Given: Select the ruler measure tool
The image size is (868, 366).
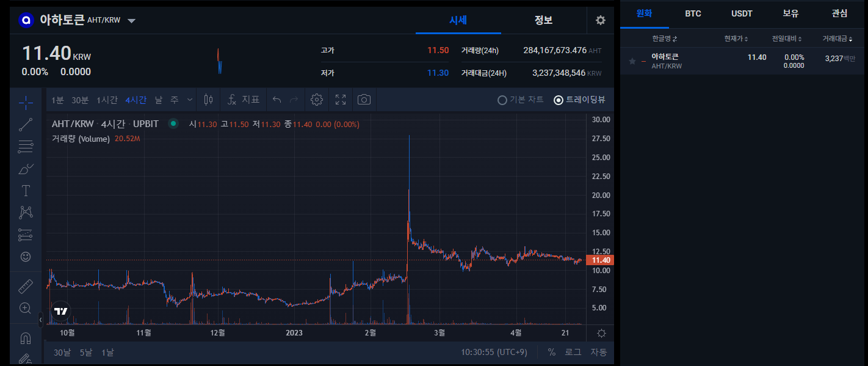Looking at the screenshot, I should click(26, 287).
